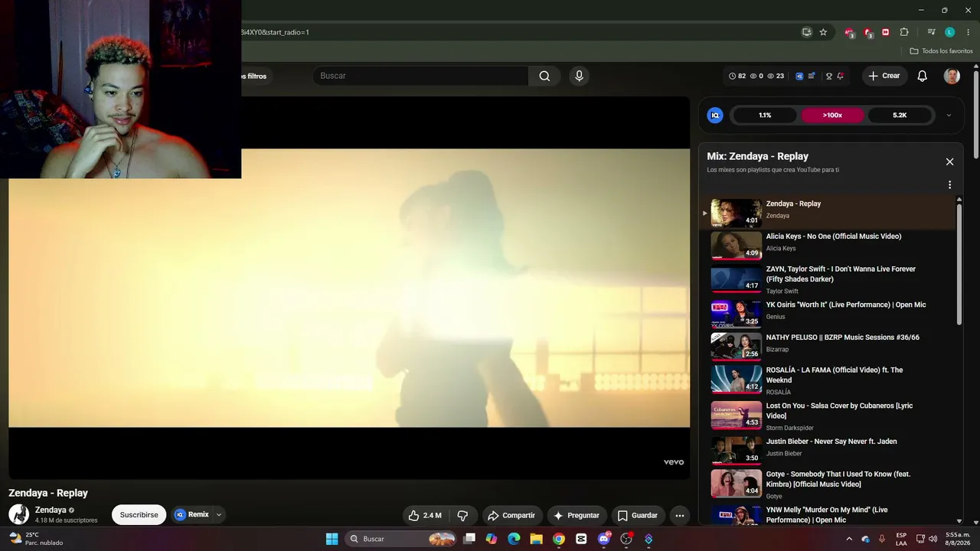Open the taskbar weather widget
The width and height of the screenshot is (980, 551).
(37, 539)
